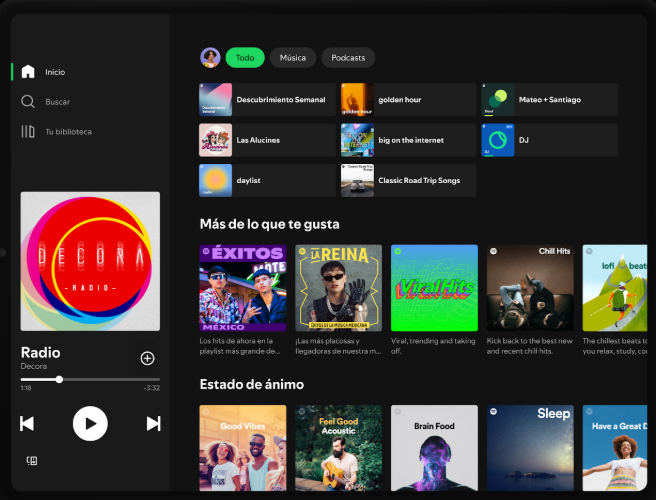Open Descubrimiento Semanal playlist
The width and height of the screenshot is (656, 500).
point(267,100)
